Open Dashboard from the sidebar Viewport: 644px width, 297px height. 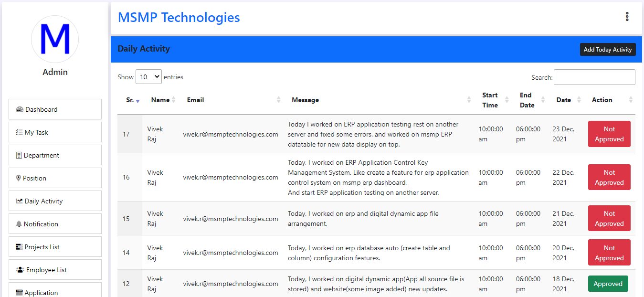tap(55, 109)
